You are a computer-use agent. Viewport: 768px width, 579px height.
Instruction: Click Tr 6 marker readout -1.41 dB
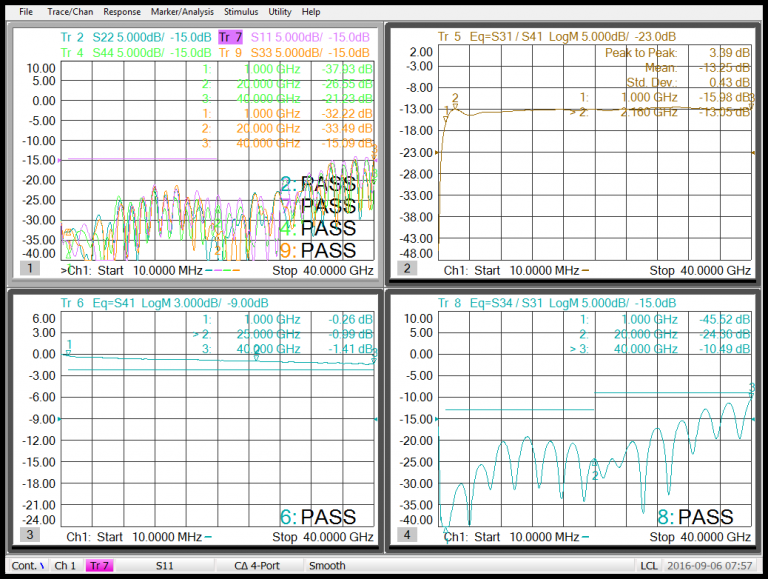tap(351, 349)
